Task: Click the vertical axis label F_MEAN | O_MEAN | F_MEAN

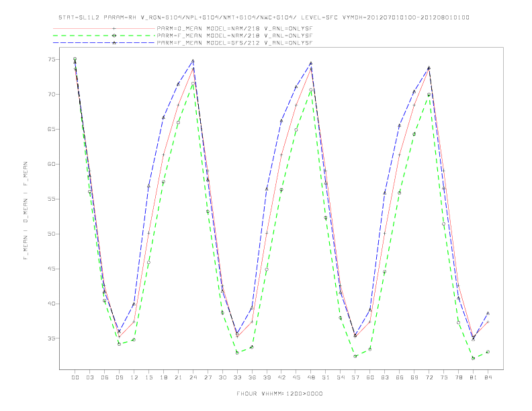Action: pos(26,211)
